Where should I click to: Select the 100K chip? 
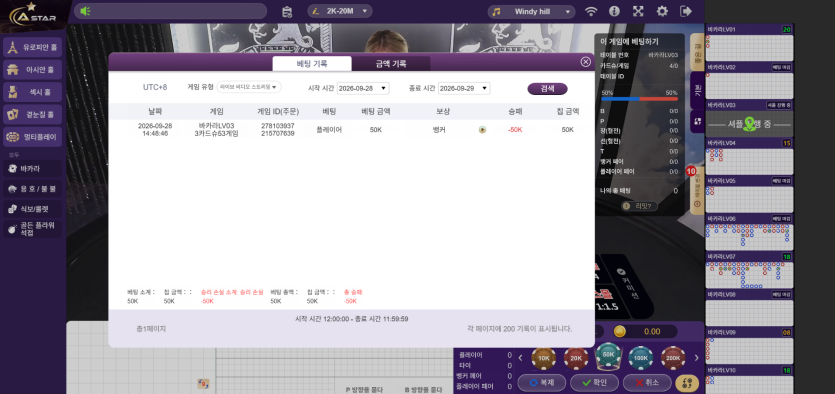pyautogui.click(x=641, y=358)
